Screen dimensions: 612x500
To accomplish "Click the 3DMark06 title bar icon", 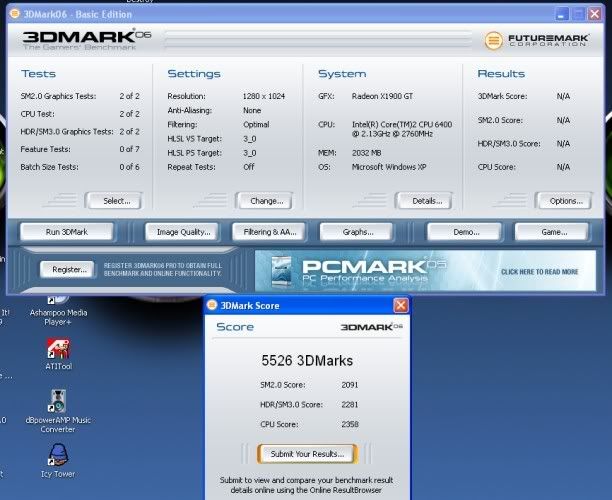I will pos(14,14).
